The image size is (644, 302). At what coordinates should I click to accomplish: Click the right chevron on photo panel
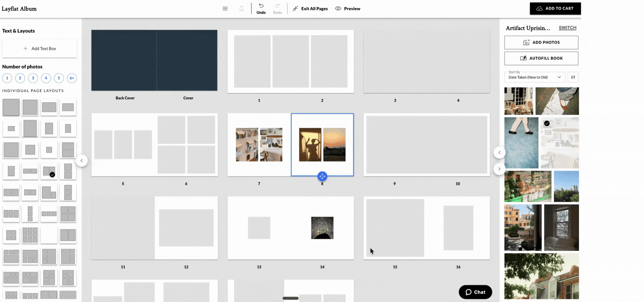tap(500, 169)
